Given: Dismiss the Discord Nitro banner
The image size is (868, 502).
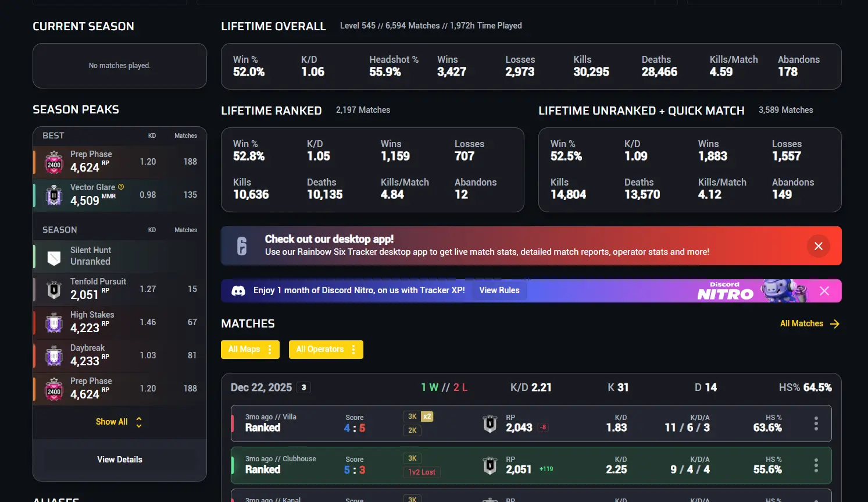Looking at the screenshot, I should [824, 291].
